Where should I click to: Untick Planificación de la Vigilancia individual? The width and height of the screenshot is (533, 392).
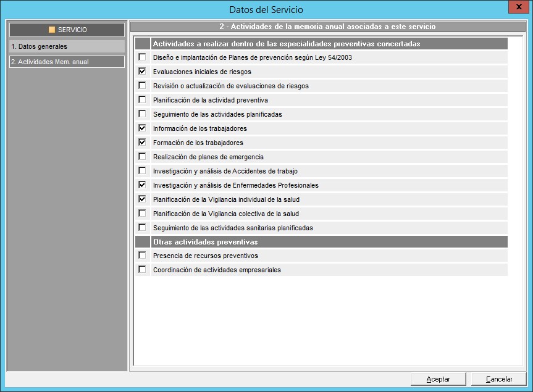143,199
